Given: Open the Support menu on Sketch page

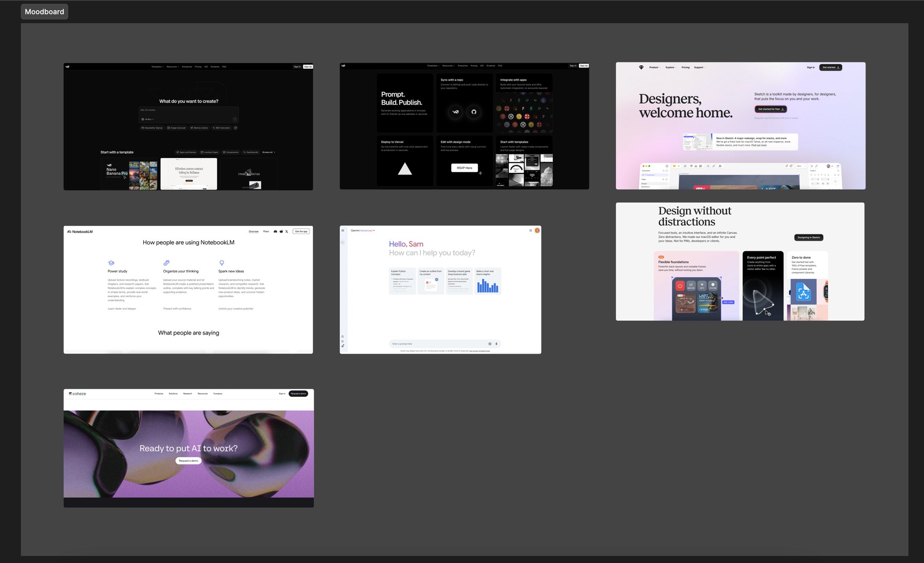Looking at the screenshot, I should pyautogui.click(x=700, y=67).
